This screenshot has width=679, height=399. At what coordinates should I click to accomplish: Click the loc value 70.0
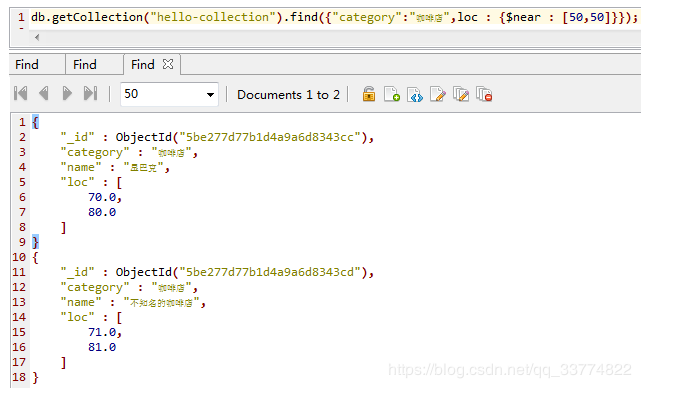point(102,198)
